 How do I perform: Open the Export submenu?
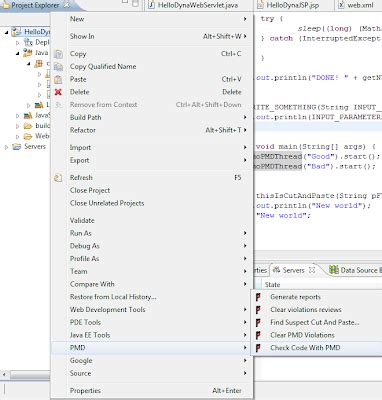[152, 160]
